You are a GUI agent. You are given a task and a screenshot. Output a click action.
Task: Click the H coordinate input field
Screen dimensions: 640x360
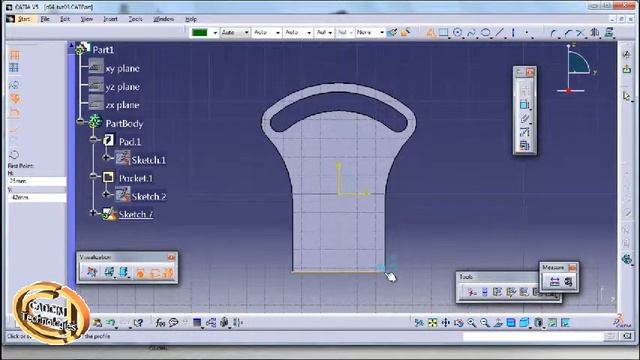(37, 181)
